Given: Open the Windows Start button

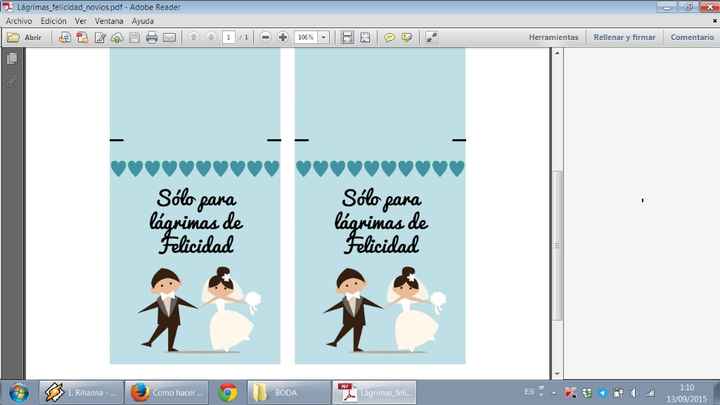Looking at the screenshot, I should pyautogui.click(x=19, y=393).
